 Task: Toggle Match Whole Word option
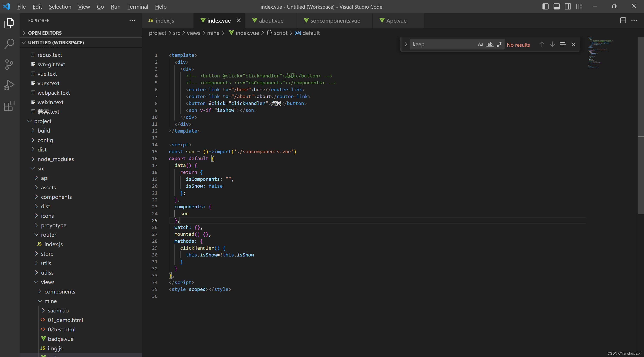pos(490,45)
